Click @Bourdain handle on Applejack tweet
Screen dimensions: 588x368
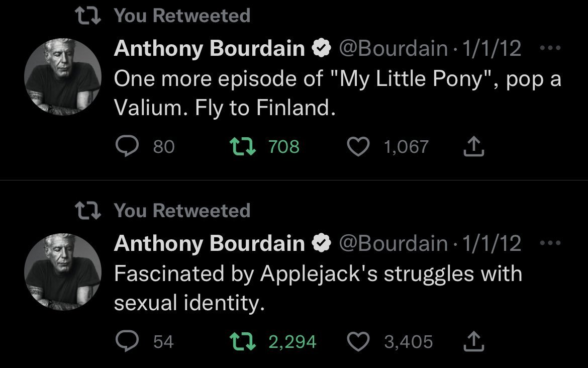click(393, 244)
